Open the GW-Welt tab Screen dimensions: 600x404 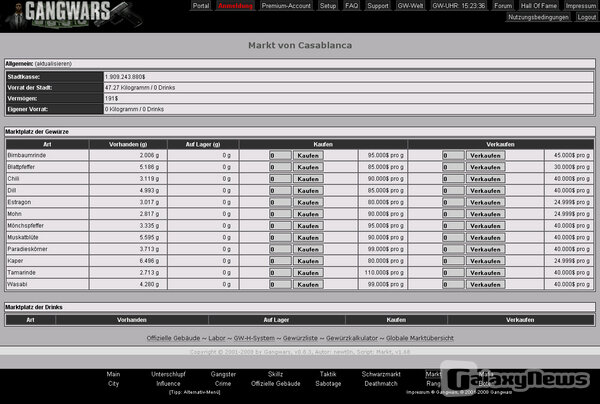click(410, 6)
